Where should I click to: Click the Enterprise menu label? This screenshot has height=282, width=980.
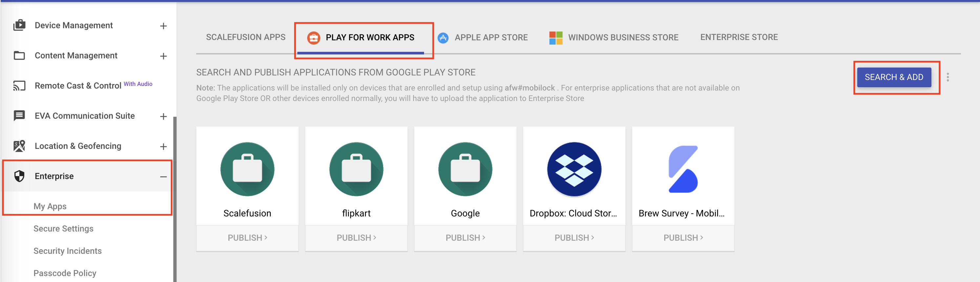(x=54, y=176)
